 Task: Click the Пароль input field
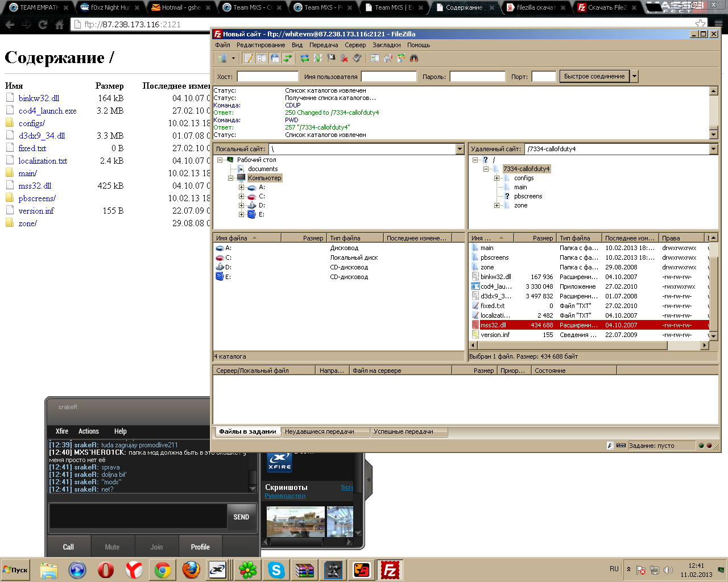[477, 76]
